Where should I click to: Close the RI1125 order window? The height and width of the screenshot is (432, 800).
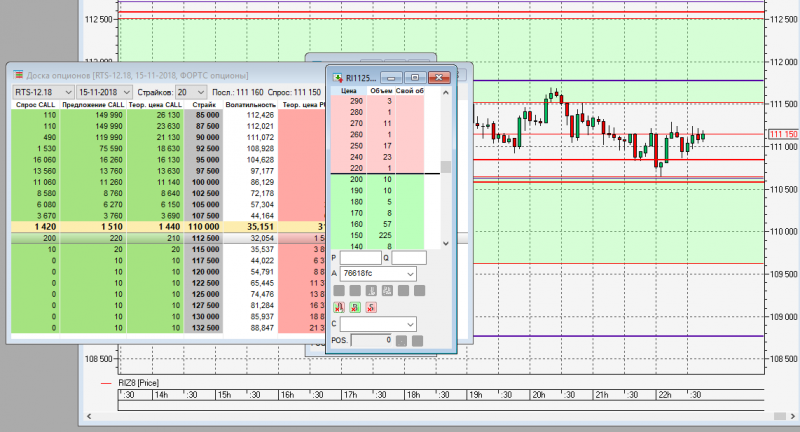(439, 78)
